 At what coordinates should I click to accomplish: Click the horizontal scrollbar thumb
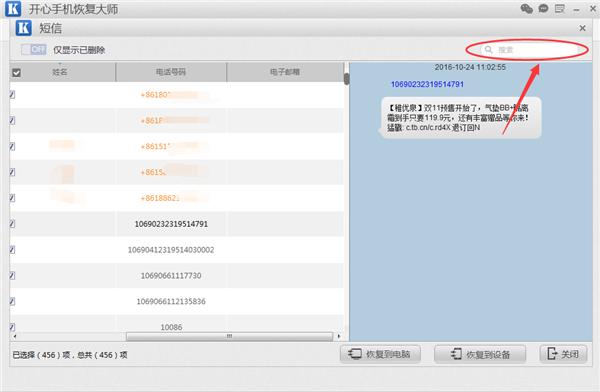pos(229,336)
